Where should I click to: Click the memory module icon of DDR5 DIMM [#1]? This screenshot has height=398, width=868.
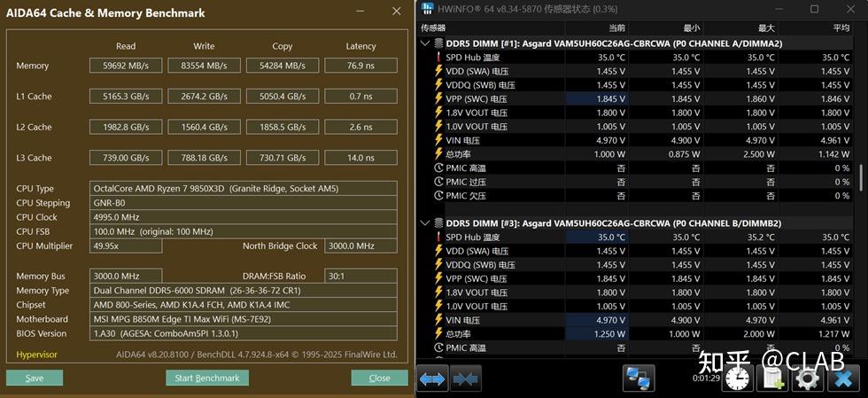coord(438,43)
